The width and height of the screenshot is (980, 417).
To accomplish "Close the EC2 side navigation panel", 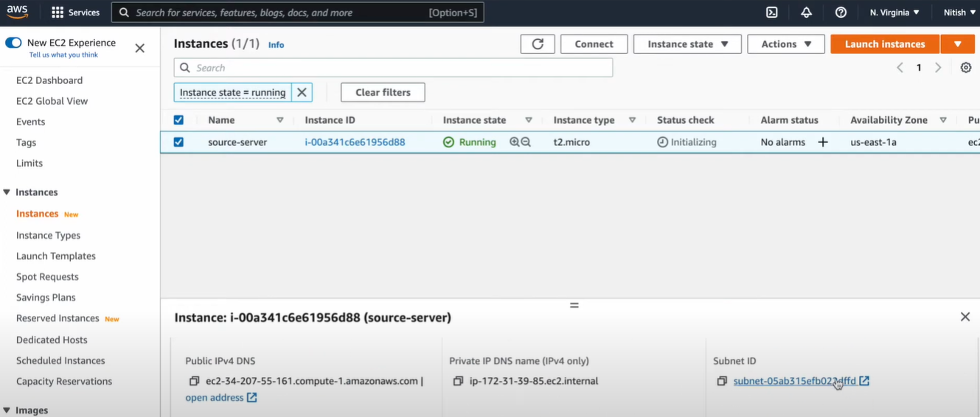I will click(140, 48).
